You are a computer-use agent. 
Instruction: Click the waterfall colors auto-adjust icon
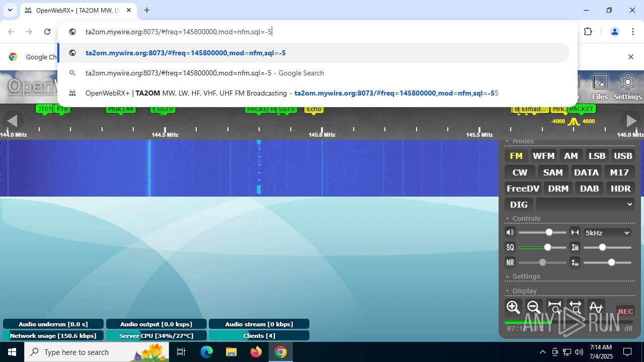tap(575, 247)
